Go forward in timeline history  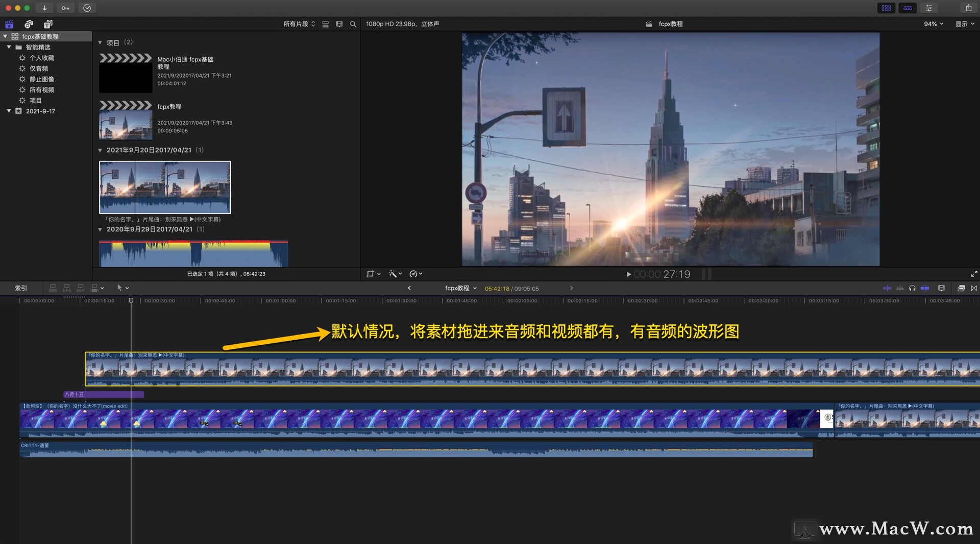(571, 288)
